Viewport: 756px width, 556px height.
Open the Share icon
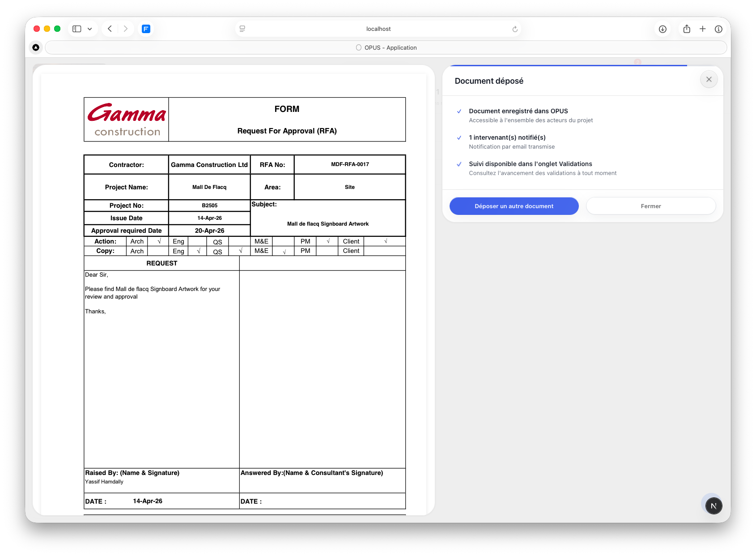[x=687, y=29]
